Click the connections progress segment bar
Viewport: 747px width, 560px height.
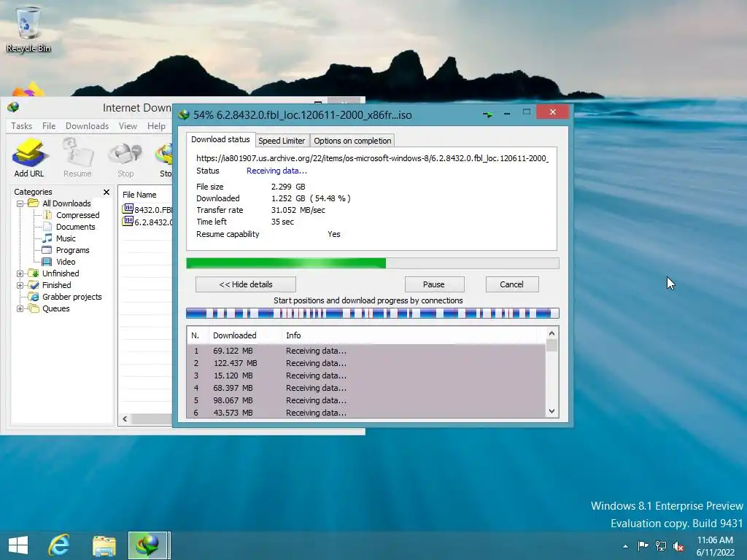373,313
